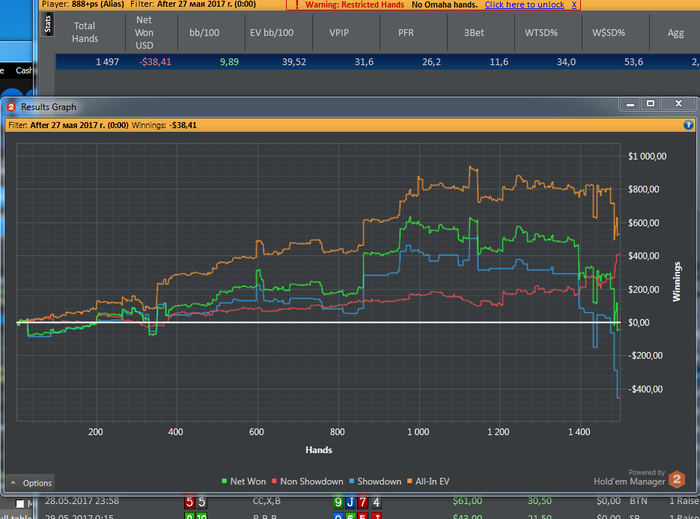Select the 39,52 EV bb/100 value
700x519 pixels.
coord(294,62)
